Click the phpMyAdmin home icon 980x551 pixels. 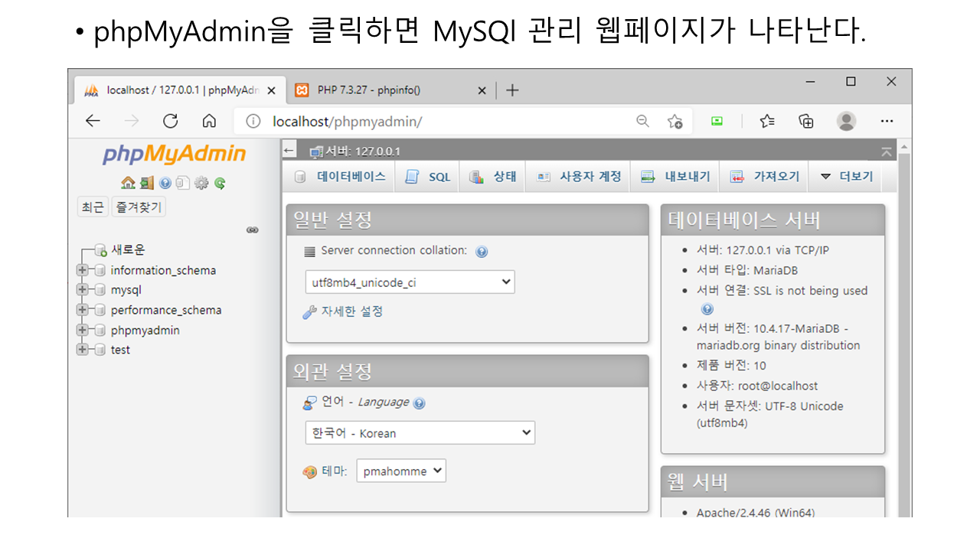coord(128,183)
